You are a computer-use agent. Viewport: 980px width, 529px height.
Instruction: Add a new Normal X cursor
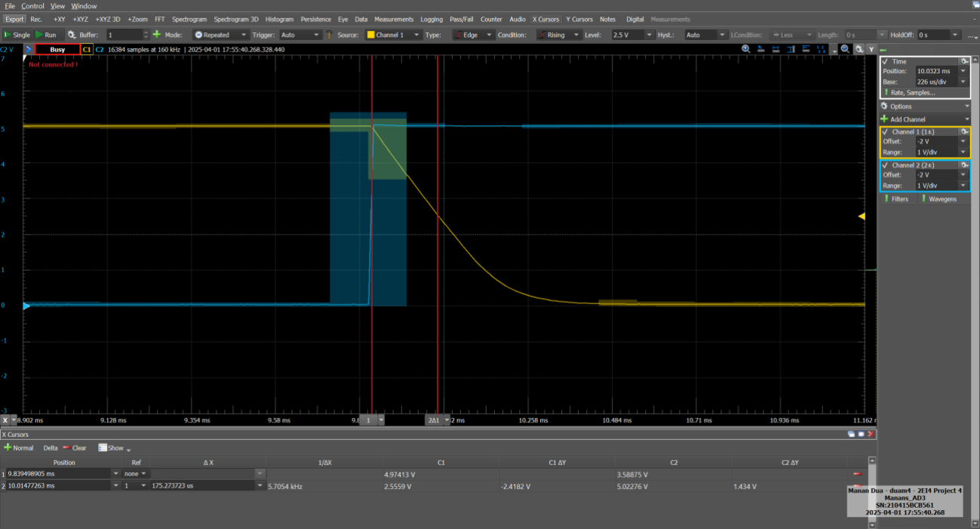tap(19, 447)
